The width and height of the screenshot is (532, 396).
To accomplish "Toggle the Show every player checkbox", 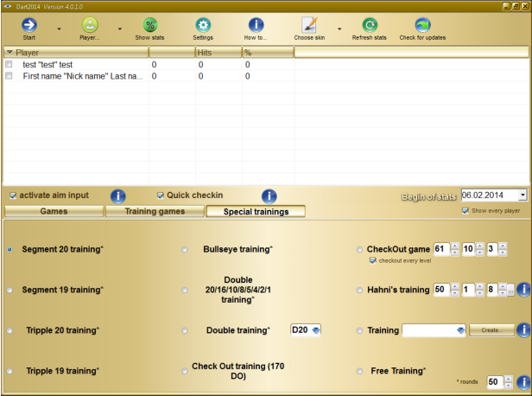I will tap(465, 210).
